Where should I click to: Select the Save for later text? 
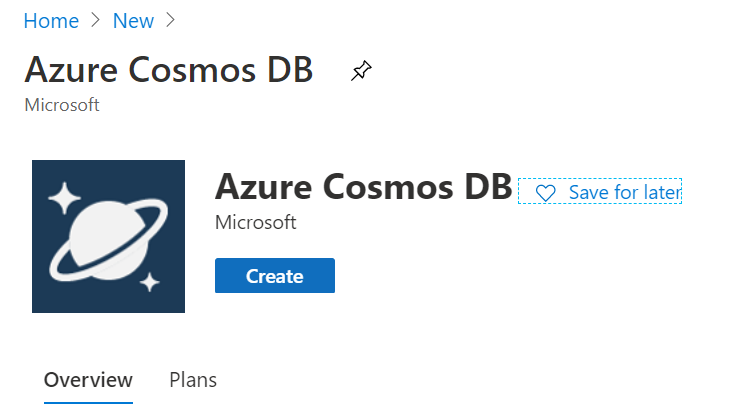(624, 193)
